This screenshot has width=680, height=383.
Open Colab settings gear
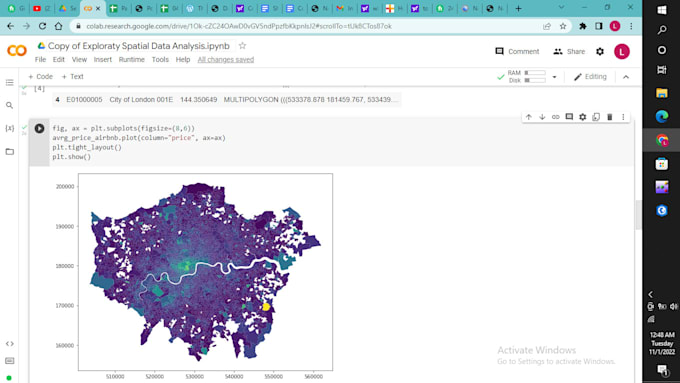point(600,51)
